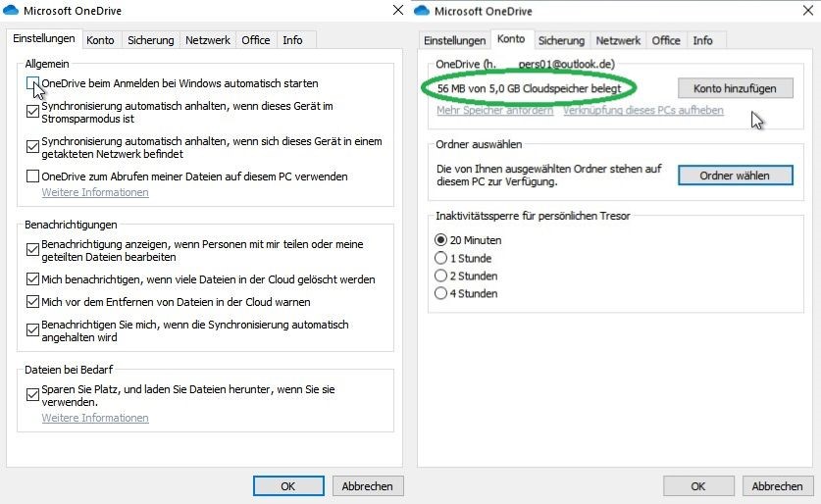Select the 4 Stunden inactivity lock option
The width and height of the screenshot is (821, 504).
[x=440, y=293]
